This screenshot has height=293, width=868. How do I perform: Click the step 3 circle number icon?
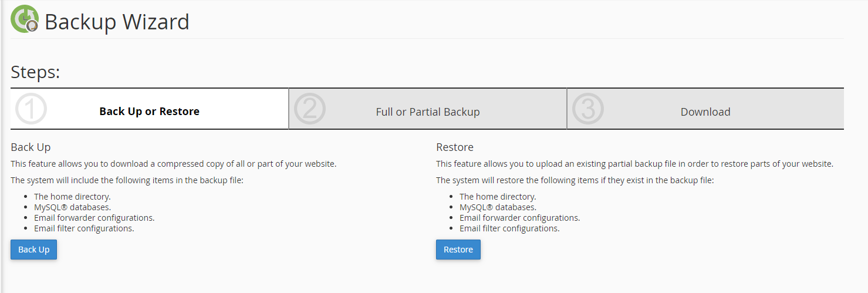pyautogui.click(x=588, y=109)
